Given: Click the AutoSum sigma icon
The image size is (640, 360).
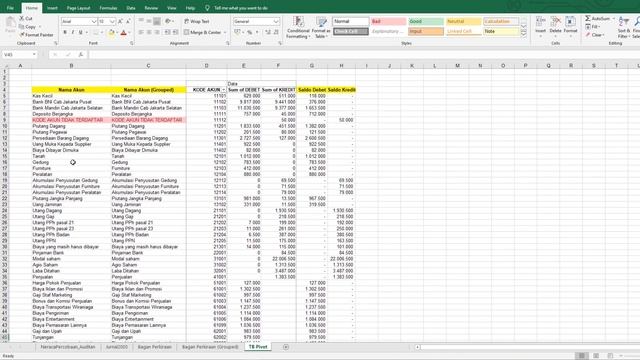Looking at the screenshot, I should pos(588,19).
